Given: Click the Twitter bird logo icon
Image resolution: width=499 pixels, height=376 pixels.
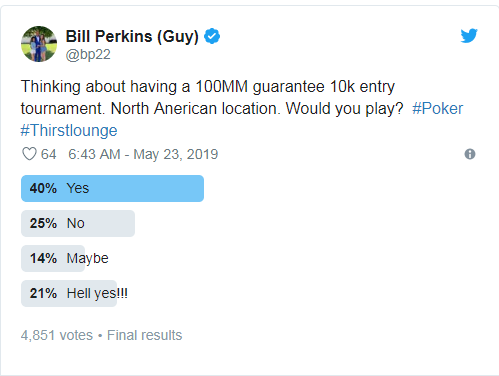Looking at the screenshot, I should [x=469, y=36].
